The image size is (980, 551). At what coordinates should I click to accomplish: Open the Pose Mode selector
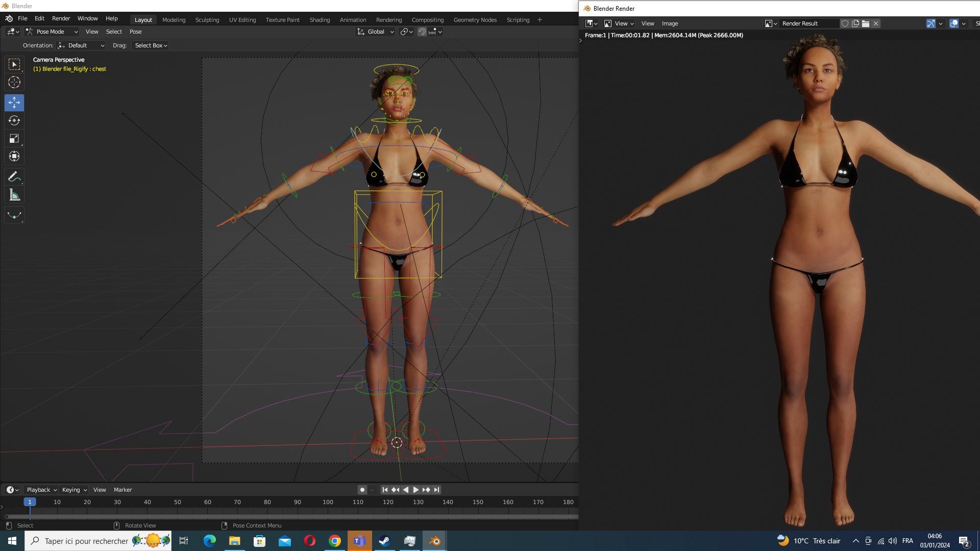52,32
